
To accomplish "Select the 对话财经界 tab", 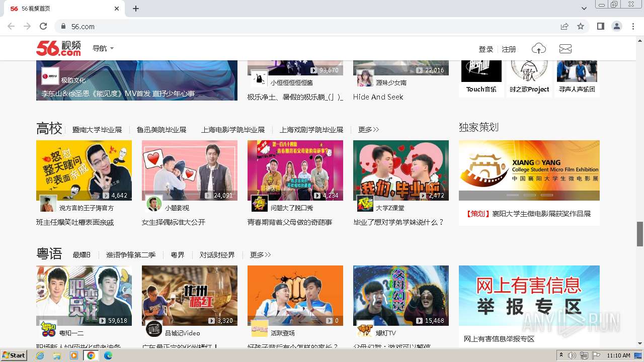I will click(x=217, y=255).
